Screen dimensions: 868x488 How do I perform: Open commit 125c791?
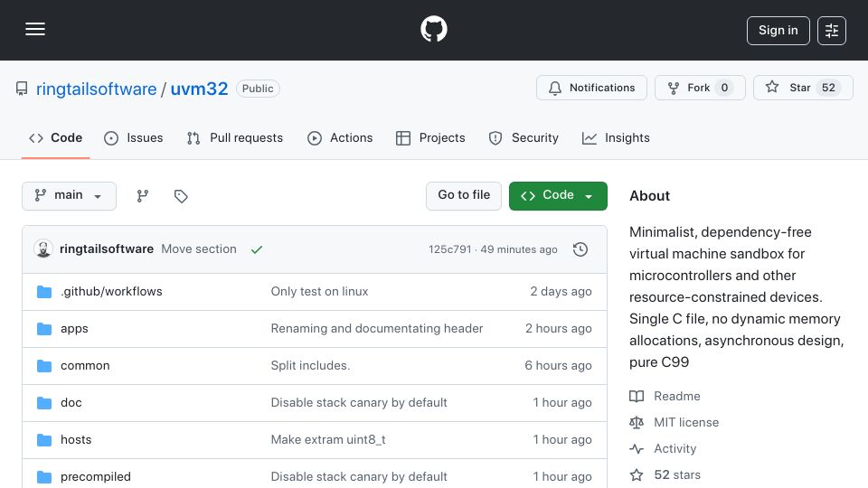(449, 249)
